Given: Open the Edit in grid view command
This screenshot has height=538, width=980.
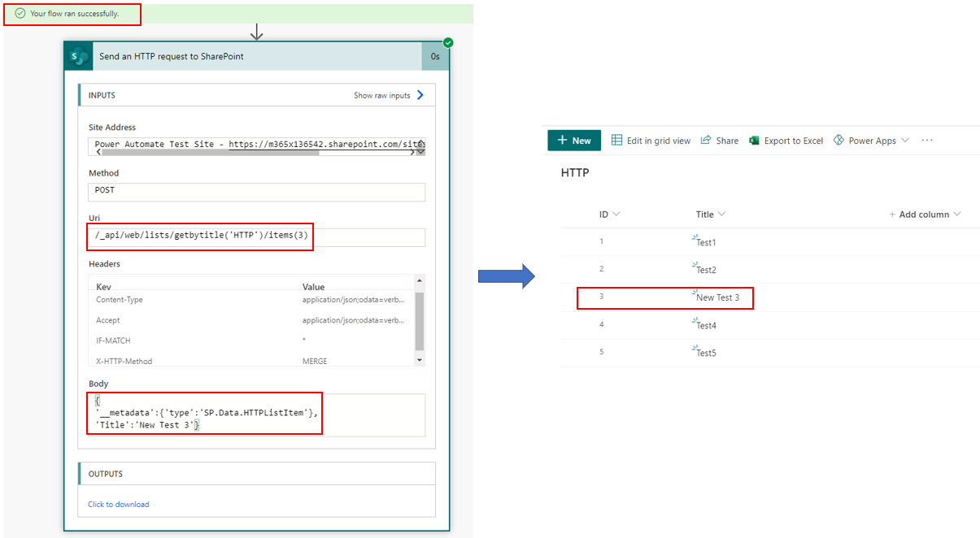Looking at the screenshot, I should [651, 141].
